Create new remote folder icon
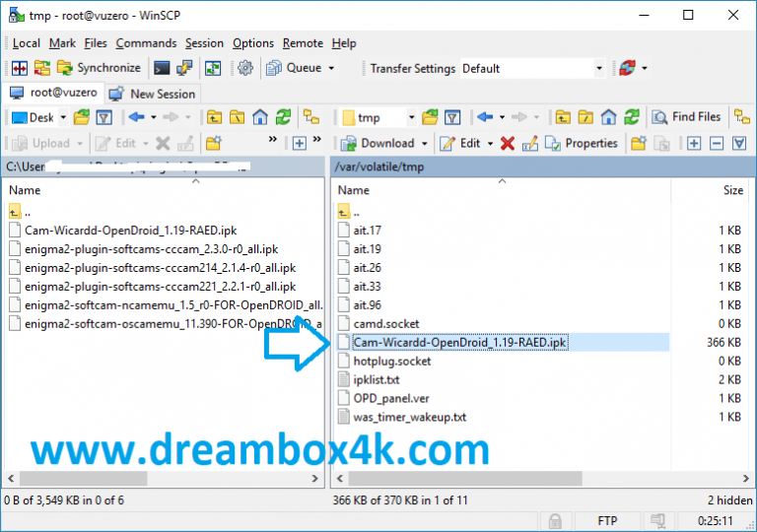This screenshot has height=532, width=757. (x=639, y=144)
